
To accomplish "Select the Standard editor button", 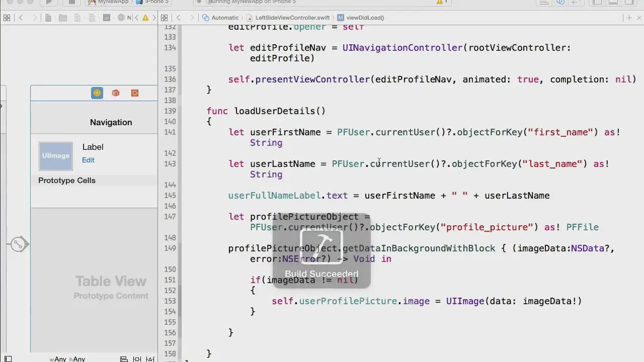I will (544, 2).
